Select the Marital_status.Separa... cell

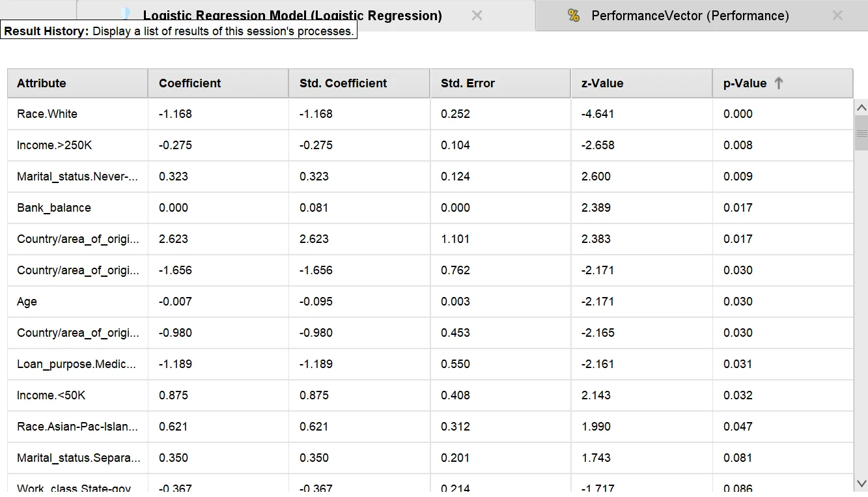pos(77,458)
